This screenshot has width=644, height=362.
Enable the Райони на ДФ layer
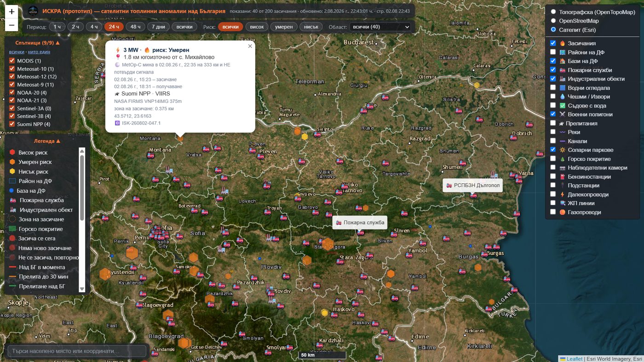point(553,52)
